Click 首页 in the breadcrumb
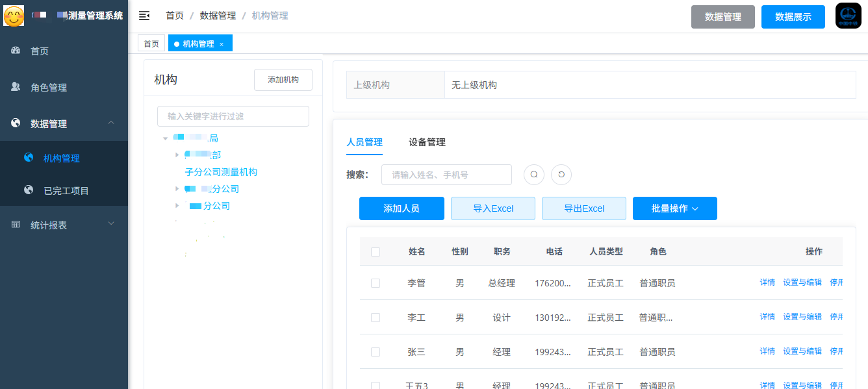 (x=175, y=16)
